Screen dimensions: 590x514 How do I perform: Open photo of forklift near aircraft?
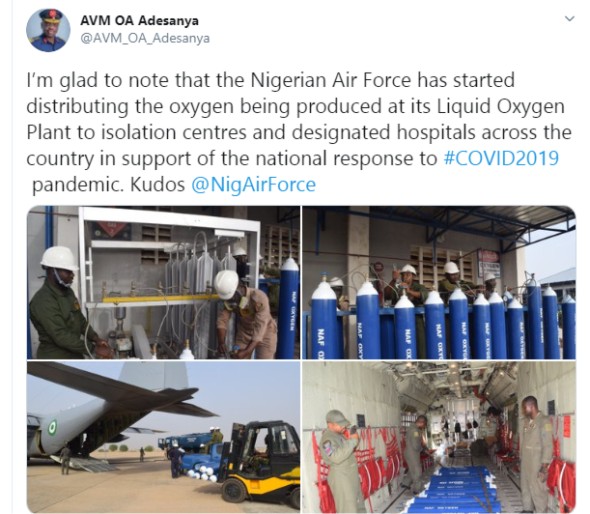point(163,436)
